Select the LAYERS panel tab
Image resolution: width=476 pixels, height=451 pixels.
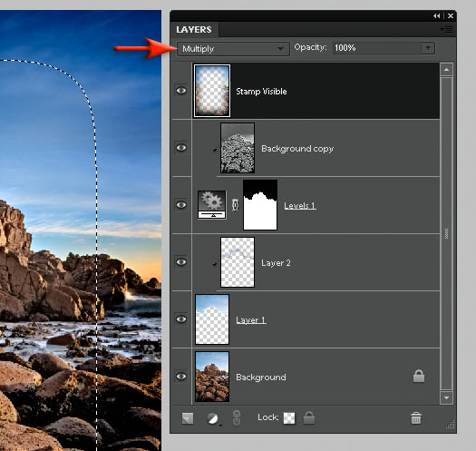tap(194, 29)
